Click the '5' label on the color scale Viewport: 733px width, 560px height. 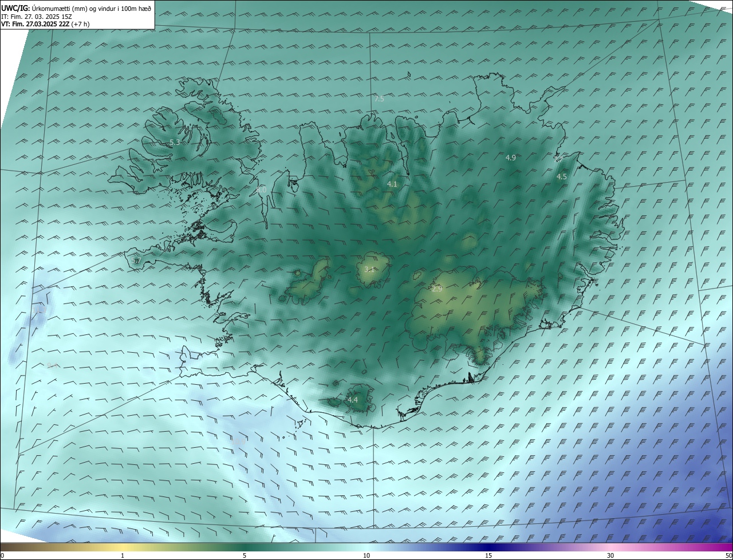click(x=245, y=555)
